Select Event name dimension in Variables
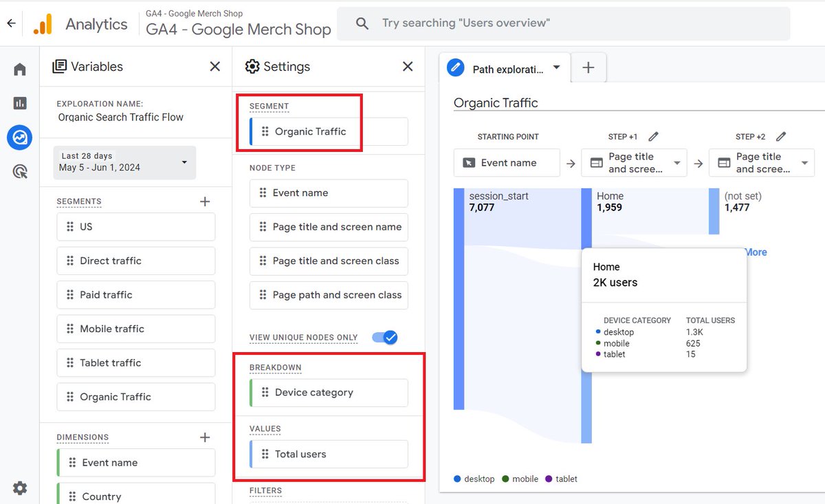Viewport: 825px width, 504px height. (136, 463)
